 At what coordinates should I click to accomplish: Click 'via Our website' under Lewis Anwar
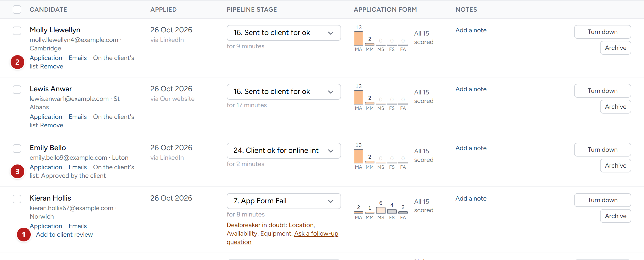[x=172, y=99]
